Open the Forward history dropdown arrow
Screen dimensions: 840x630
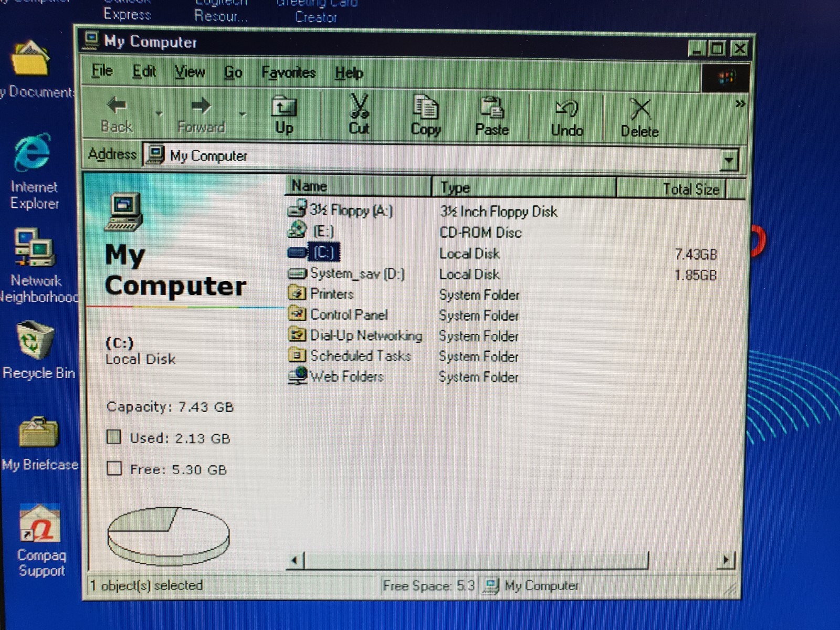tap(242, 114)
